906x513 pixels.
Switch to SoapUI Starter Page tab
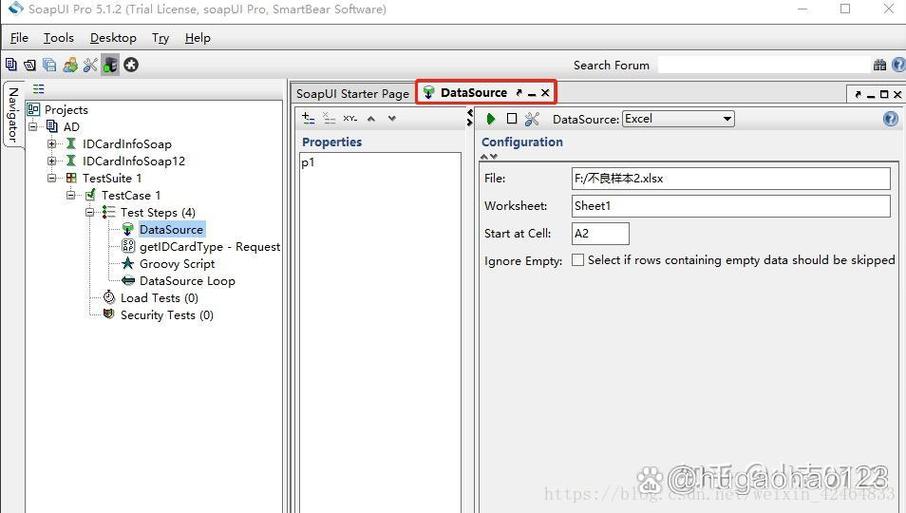[352, 94]
